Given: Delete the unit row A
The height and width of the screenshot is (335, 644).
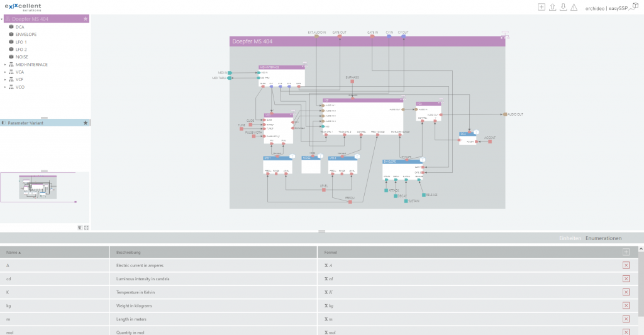Looking at the screenshot, I should 626,265.
